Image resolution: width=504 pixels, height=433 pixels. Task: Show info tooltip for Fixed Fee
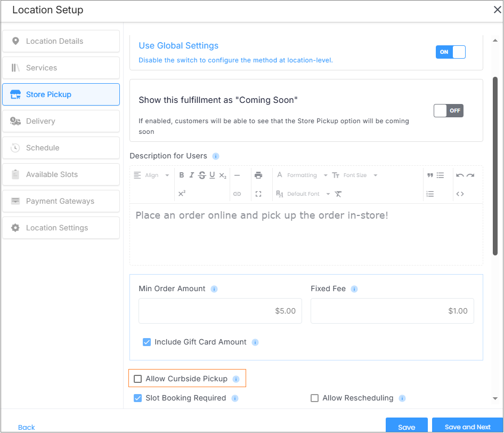[354, 289]
